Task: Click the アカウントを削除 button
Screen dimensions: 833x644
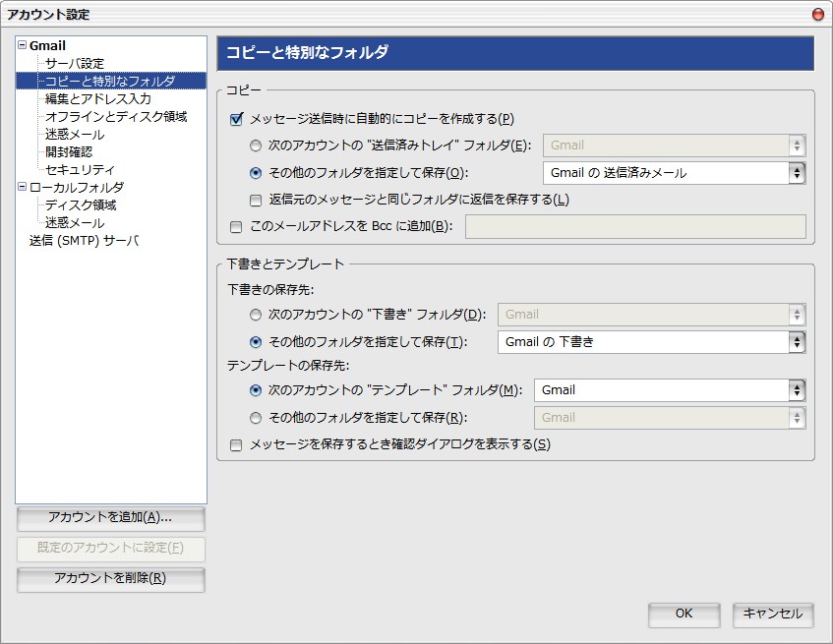Action: click(x=110, y=579)
